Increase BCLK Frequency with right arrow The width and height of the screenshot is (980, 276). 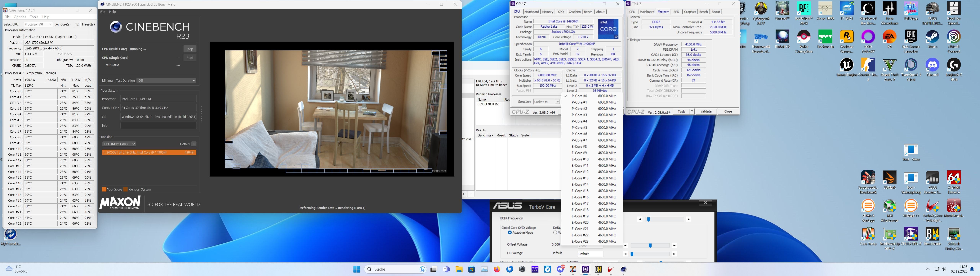click(688, 219)
